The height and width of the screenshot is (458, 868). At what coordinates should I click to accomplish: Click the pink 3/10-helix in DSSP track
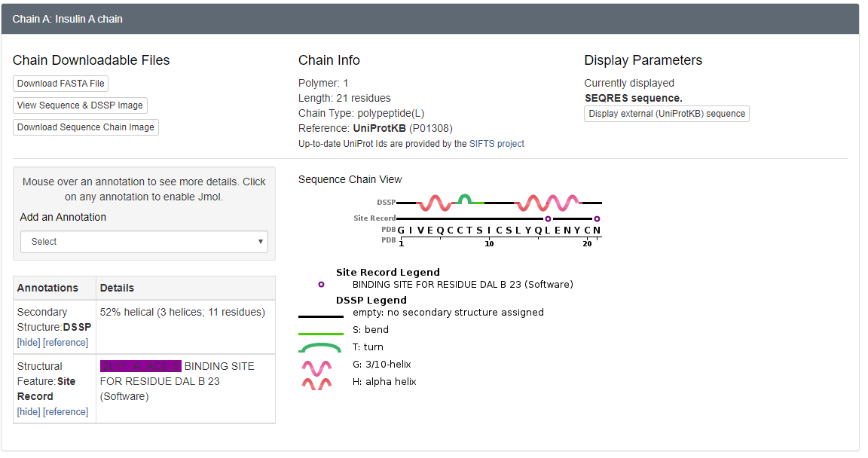coord(561,203)
